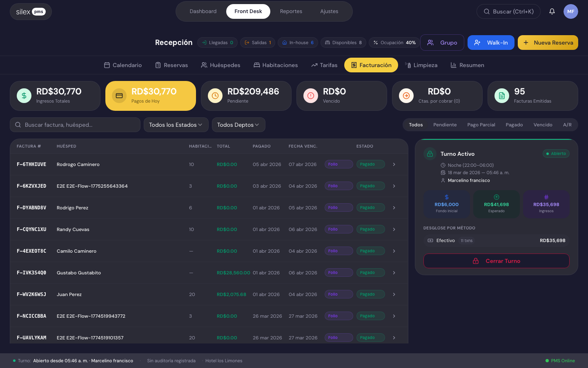The image size is (588, 368).
Task: Click the Folio badge for Juan Perez
Action: click(x=339, y=294)
